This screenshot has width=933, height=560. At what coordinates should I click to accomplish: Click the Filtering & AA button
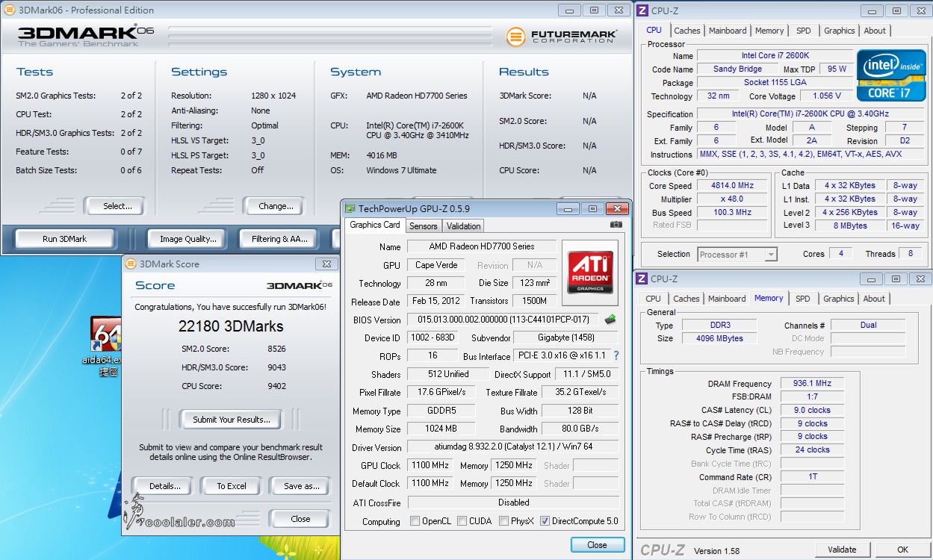tap(279, 239)
